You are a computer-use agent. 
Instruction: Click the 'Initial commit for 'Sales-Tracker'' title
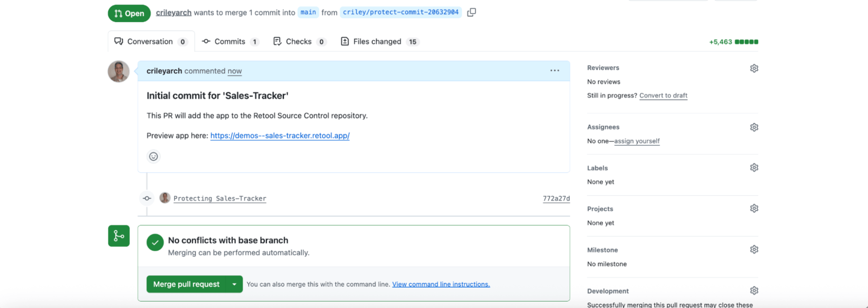[217, 96]
